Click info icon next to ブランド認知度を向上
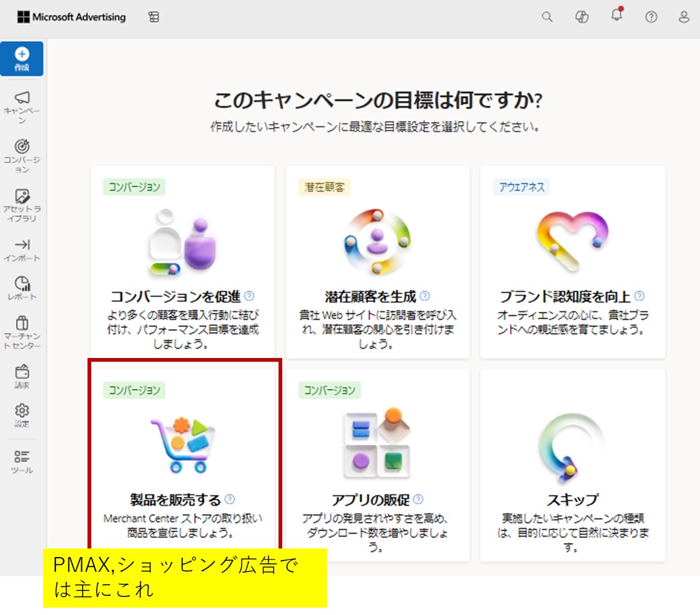This screenshot has width=700, height=615. (x=639, y=296)
